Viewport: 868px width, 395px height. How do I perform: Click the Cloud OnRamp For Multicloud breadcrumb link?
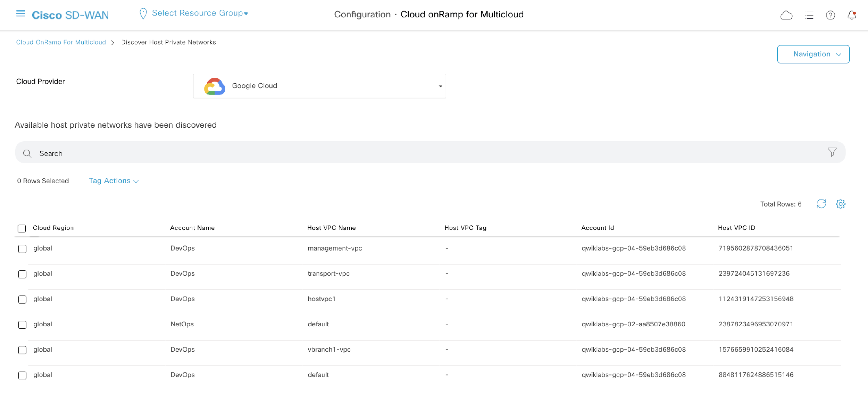pyautogui.click(x=60, y=42)
